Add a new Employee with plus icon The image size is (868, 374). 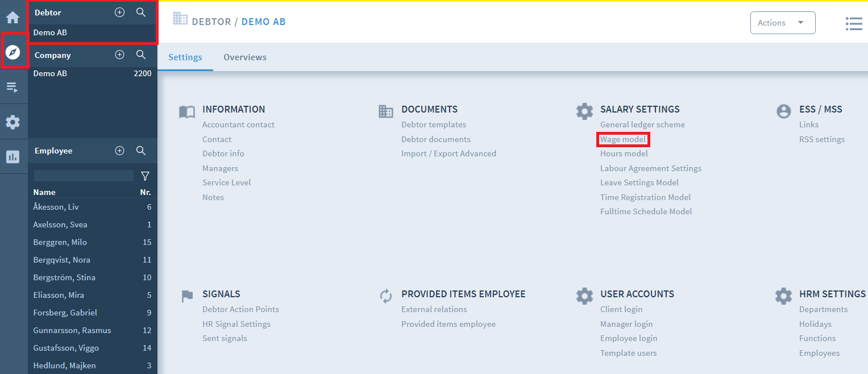coord(119,151)
